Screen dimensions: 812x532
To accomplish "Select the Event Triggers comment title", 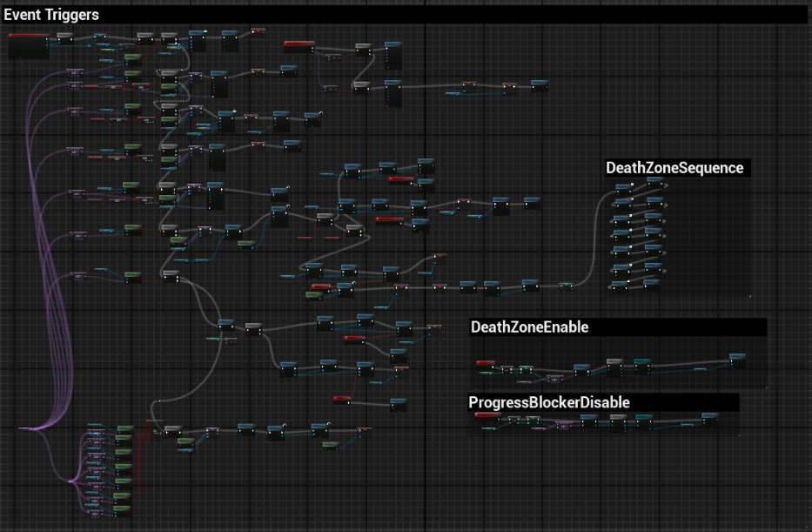I will point(52,15).
